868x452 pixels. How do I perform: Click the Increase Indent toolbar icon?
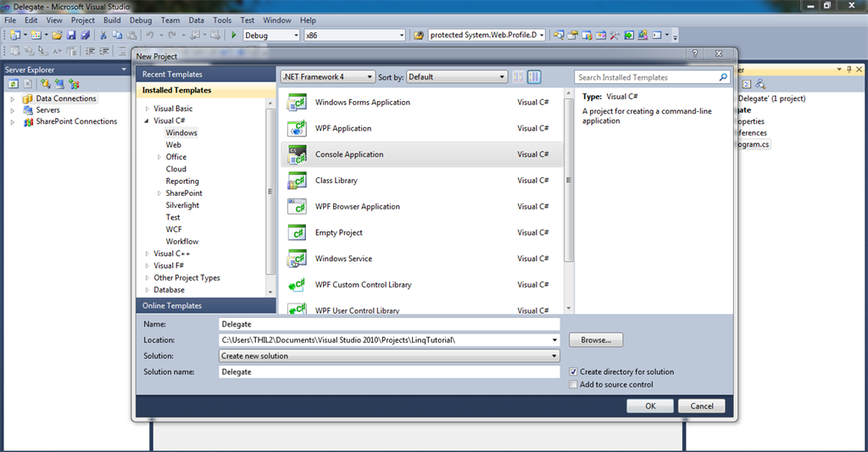[104, 51]
